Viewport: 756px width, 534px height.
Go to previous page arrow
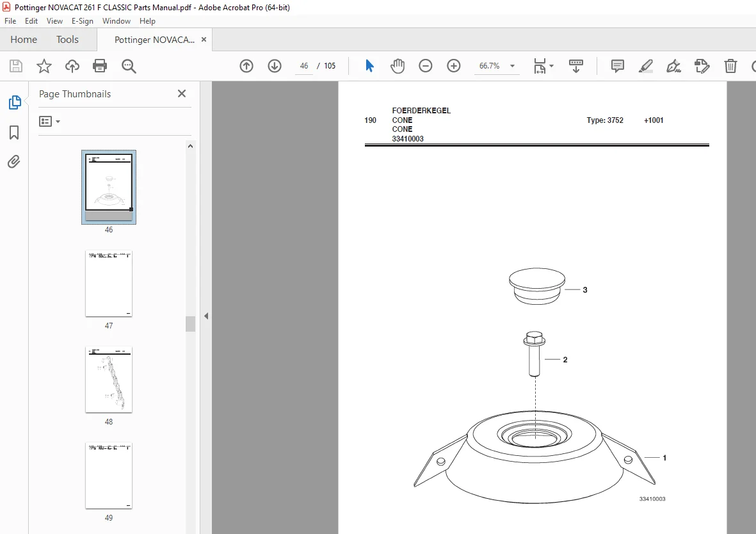[x=246, y=65]
